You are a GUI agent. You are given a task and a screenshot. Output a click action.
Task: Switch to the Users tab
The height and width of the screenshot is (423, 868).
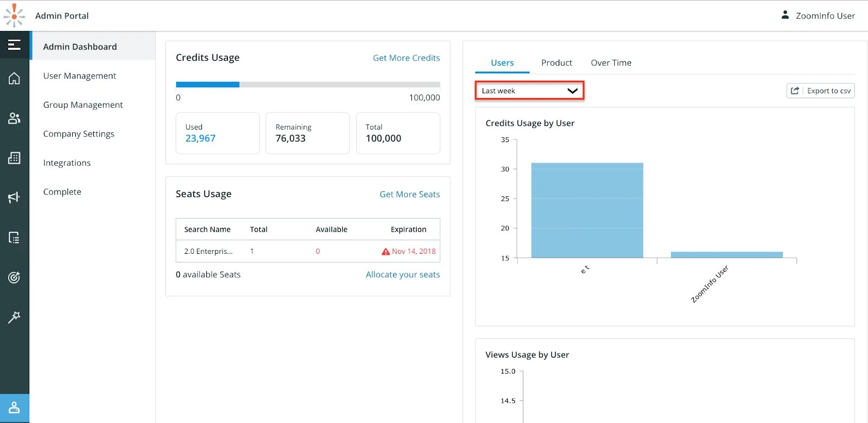coord(502,63)
